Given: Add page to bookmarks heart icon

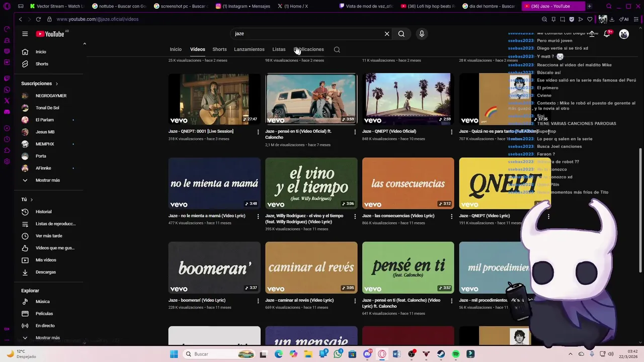Looking at the screenshot, I should pyautogui.click(x=590, y=19).
